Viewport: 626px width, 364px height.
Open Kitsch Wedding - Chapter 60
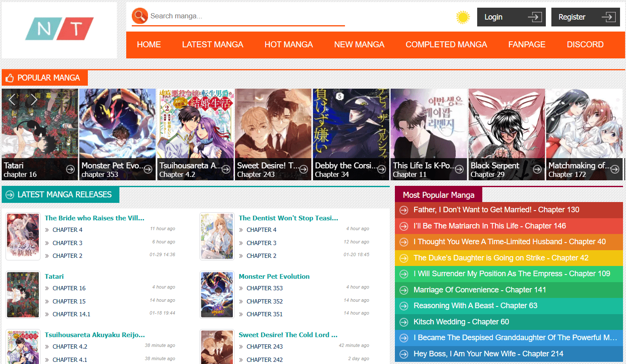(x=461, y=322)
